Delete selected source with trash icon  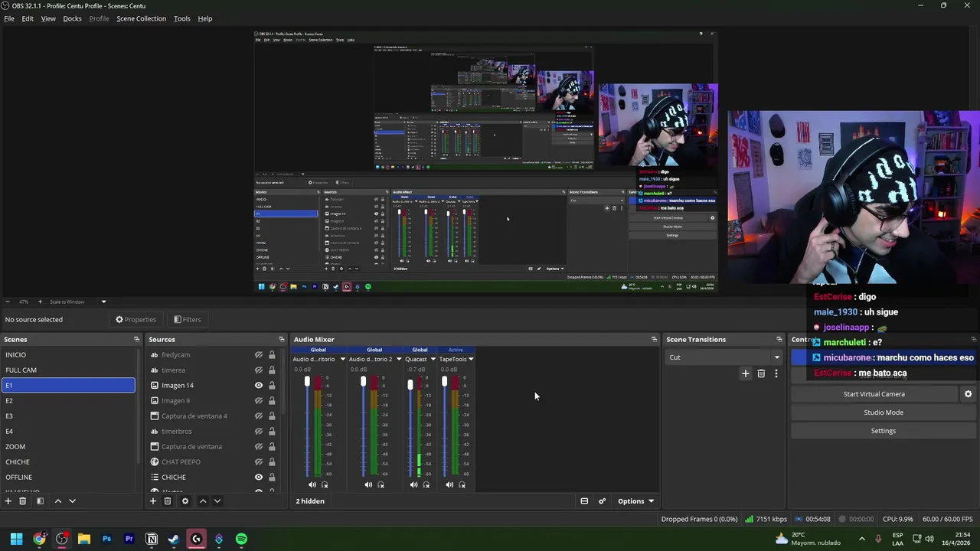[168, 501]
